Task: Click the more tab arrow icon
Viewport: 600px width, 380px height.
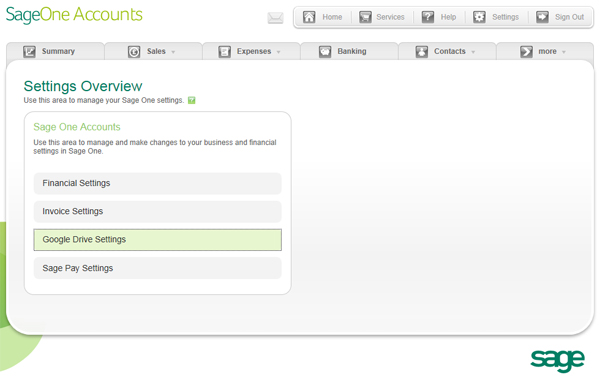Action: (x=526, y=51)
